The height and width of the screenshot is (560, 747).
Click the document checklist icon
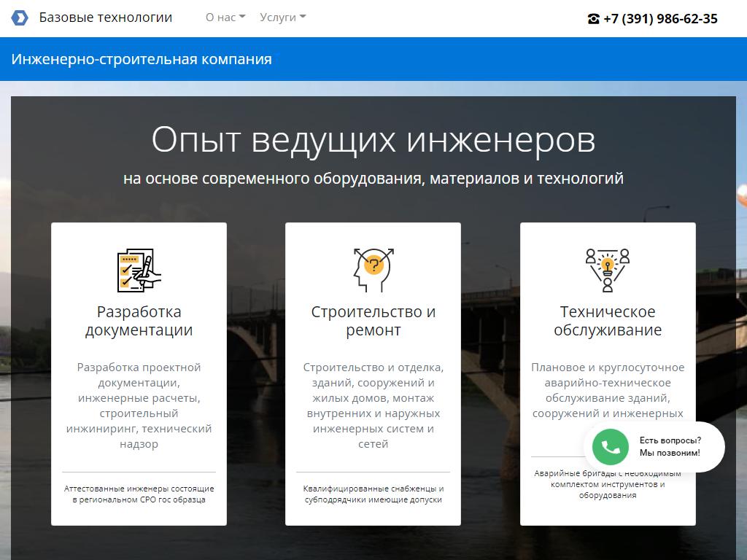point(139,270)
